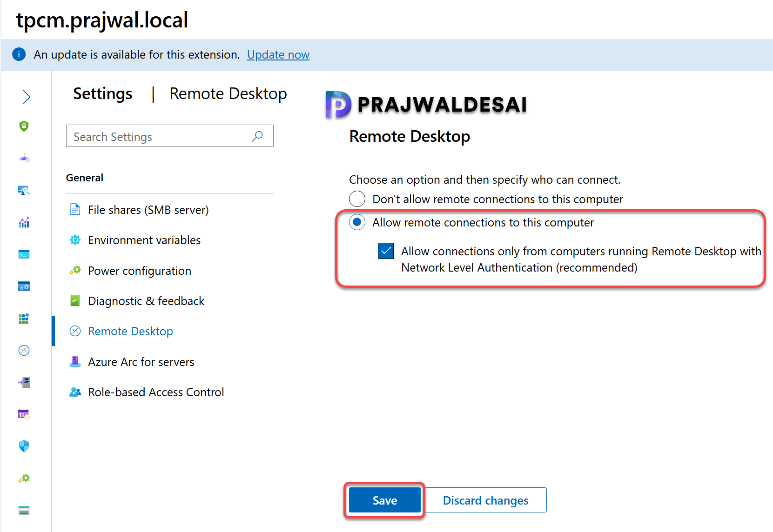The width and height of the screenshot is (773, 532).
Task: Toggle Network Level Authentication checkbox
Action: click(x=386, y=251)
